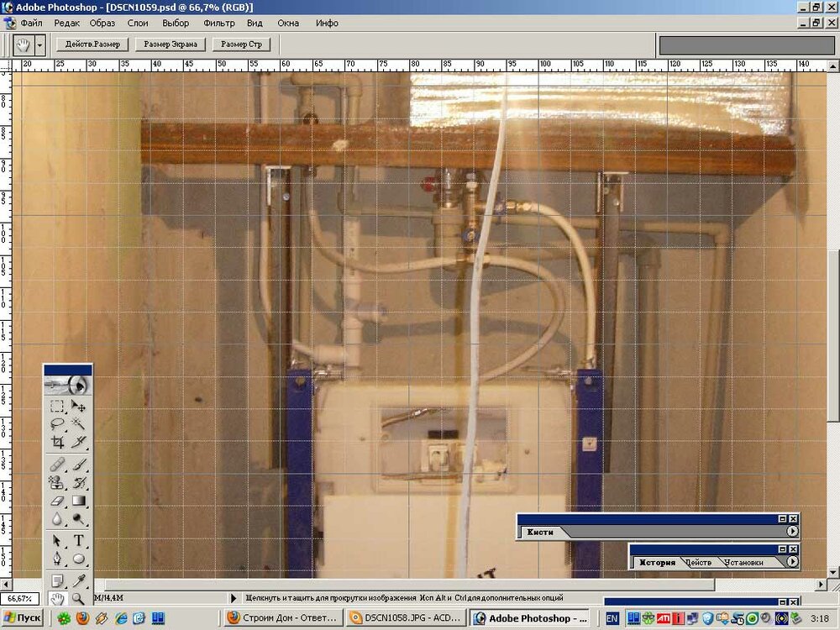Select the Gradient tool
This screenshot has width=840, height=630.
coord(79,501)
